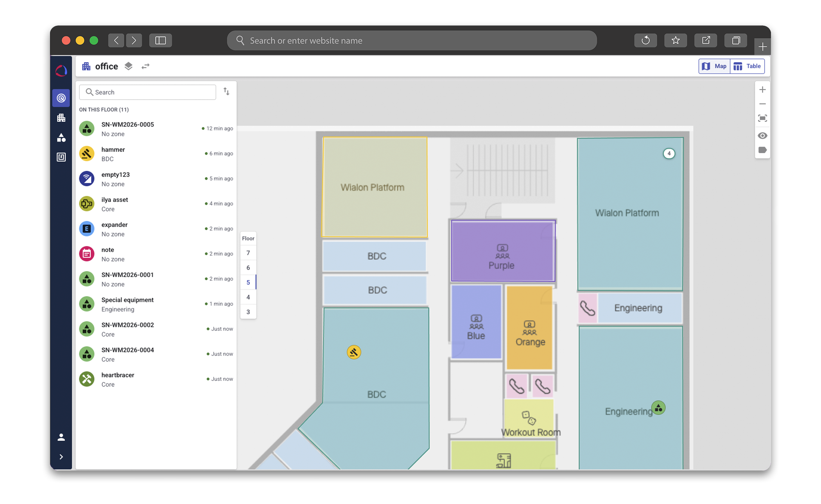Click the Purple meeting room zone
This screenshot has width=821, height=504.
[x=503, y=251]
